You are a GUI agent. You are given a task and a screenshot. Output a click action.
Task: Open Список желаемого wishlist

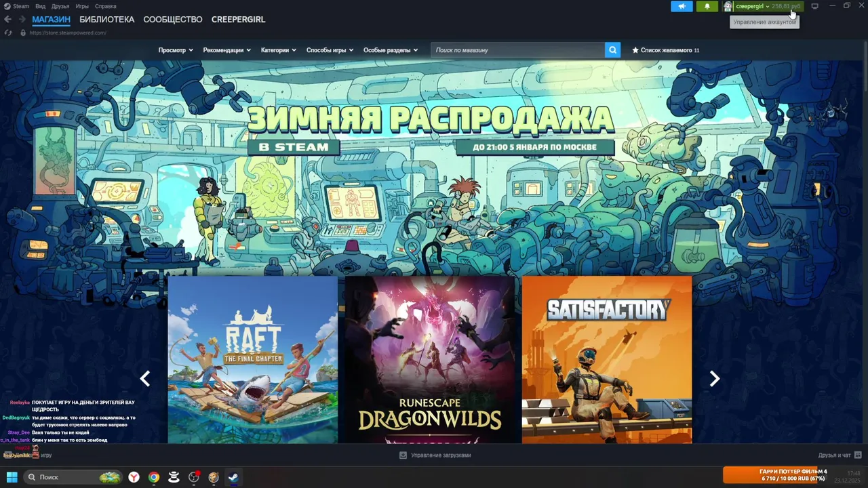tap(666, 50)
